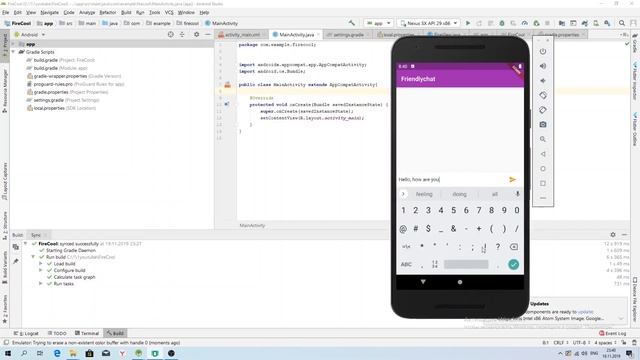Image resolution: width=640 pixels, height=360 pixels.
Task: Tap emulator back triangle in side panel
Action: 543,154
